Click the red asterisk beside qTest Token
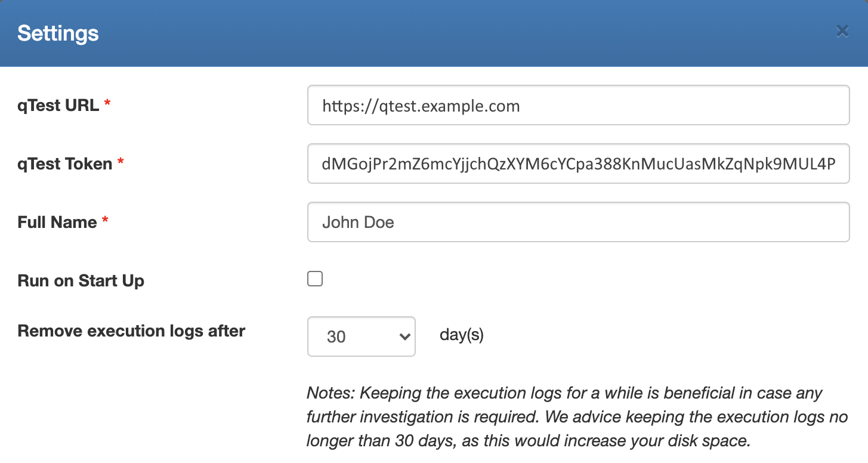 [121, 162]
